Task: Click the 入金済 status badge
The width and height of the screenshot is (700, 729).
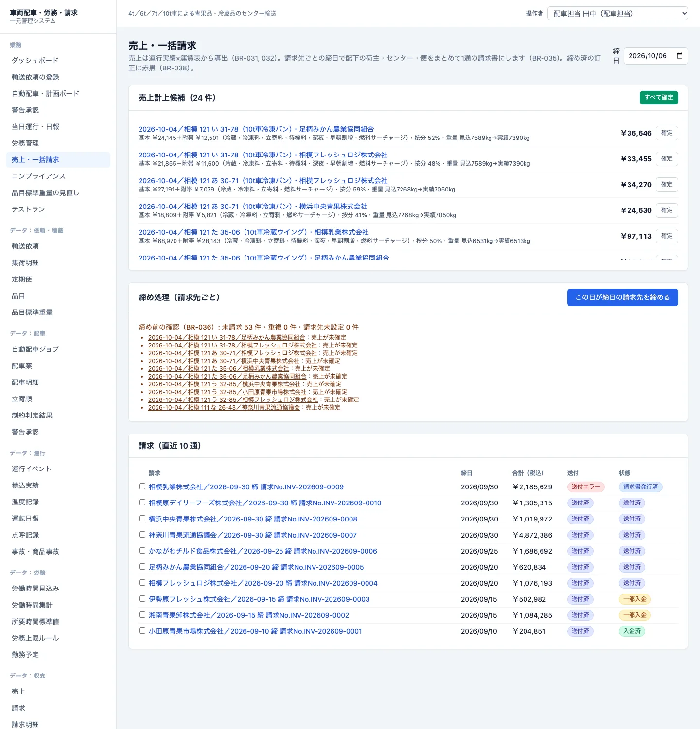Action: [632, 631]
